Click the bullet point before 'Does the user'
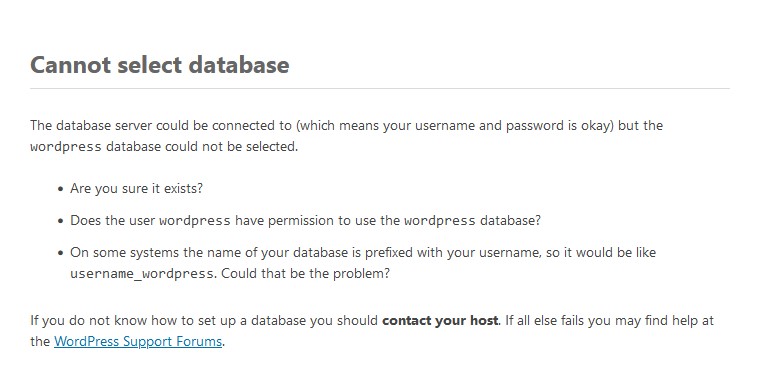Viewport: 758px width, 377px height. click(60, 221)
